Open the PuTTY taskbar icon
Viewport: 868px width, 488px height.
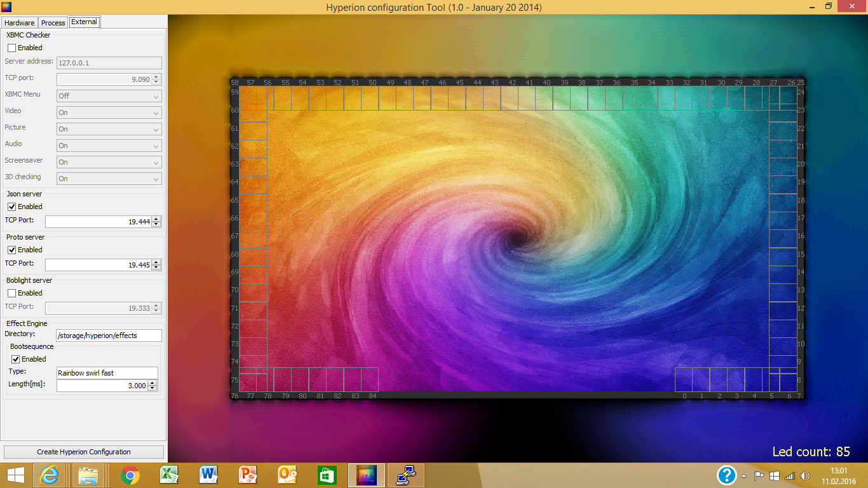coord(405,475)
